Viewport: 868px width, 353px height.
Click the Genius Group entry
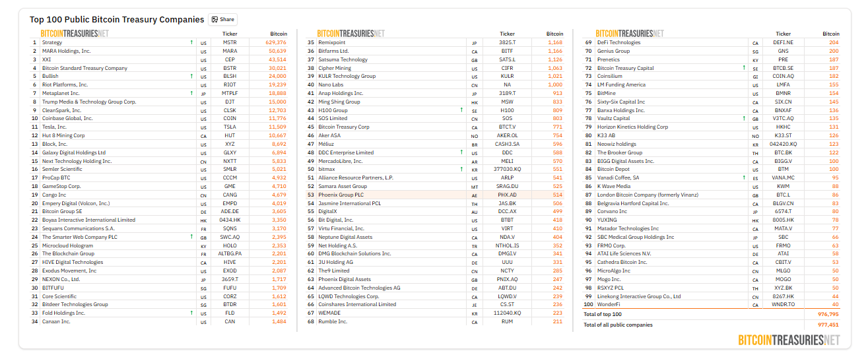[613, 51]
